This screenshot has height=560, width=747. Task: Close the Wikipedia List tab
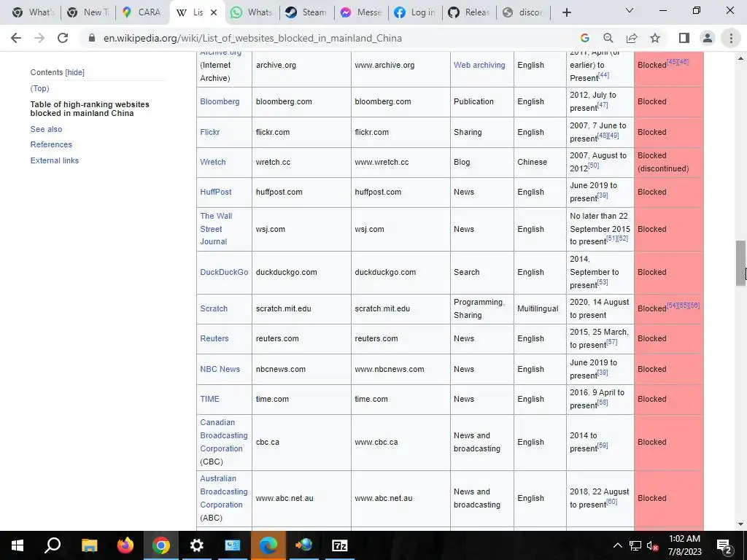tap(214, 12)
